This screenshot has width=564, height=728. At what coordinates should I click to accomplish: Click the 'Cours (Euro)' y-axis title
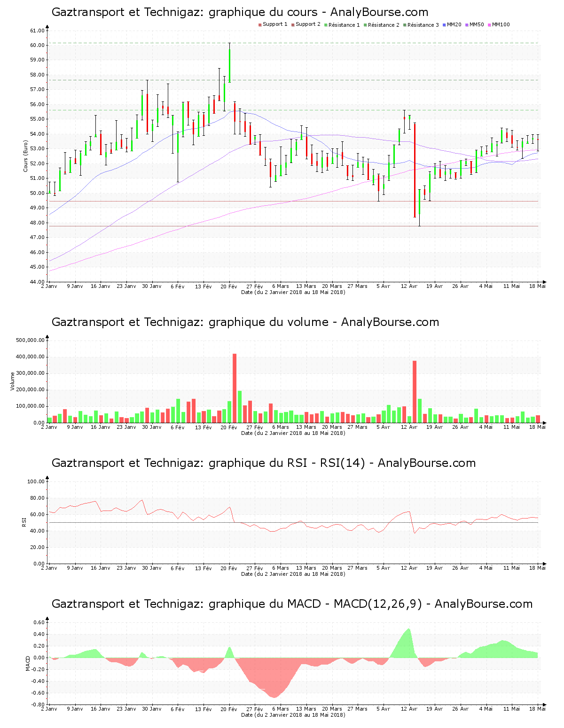(25, 156)
